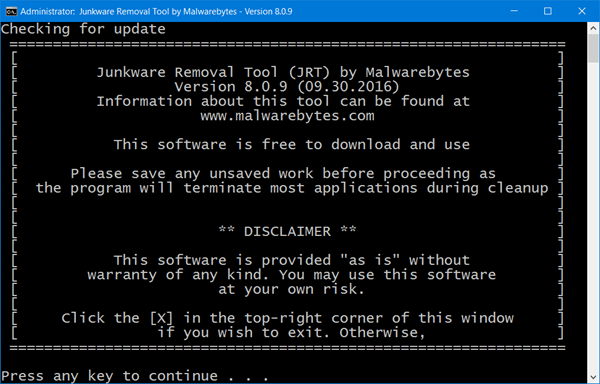Click the [X] text in the console

161,318
